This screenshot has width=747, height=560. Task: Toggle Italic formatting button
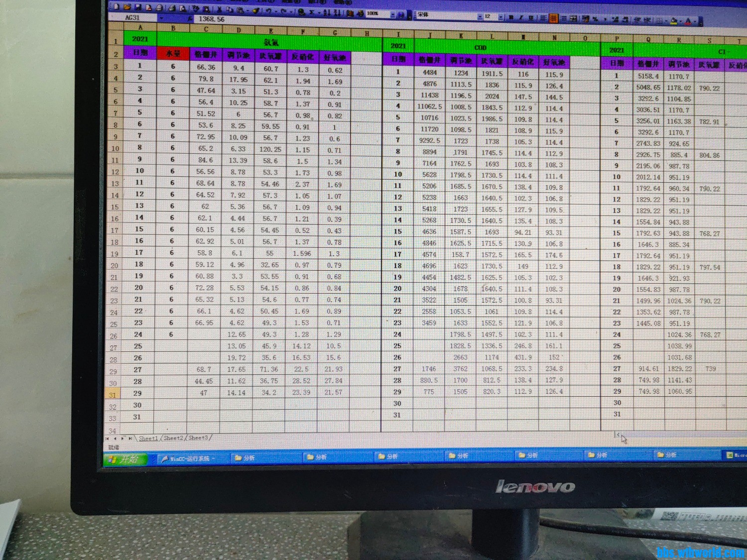click(x=521, y=18)
